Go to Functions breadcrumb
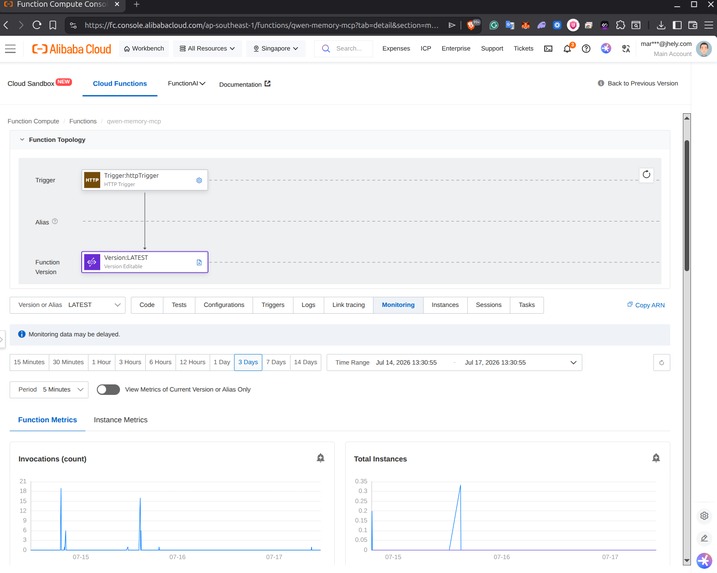Viewport: 717px width, 573px height. click(x=83, y=122)
